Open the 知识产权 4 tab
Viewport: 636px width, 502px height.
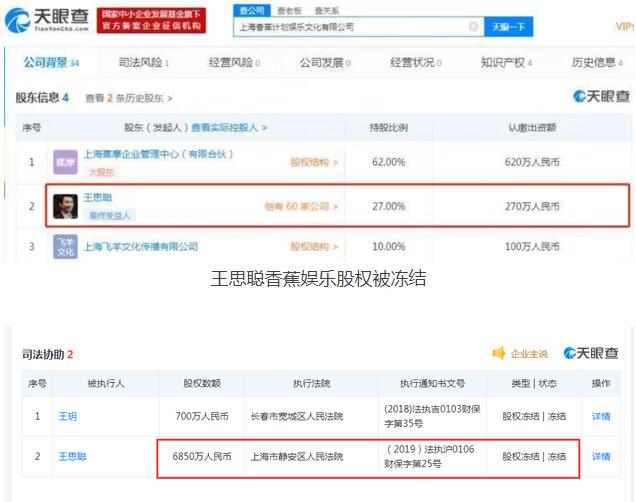pos(506,62)
